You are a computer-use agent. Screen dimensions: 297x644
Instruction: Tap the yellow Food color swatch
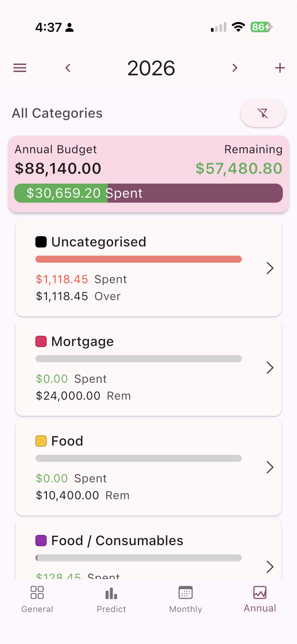tap(41, 441)
